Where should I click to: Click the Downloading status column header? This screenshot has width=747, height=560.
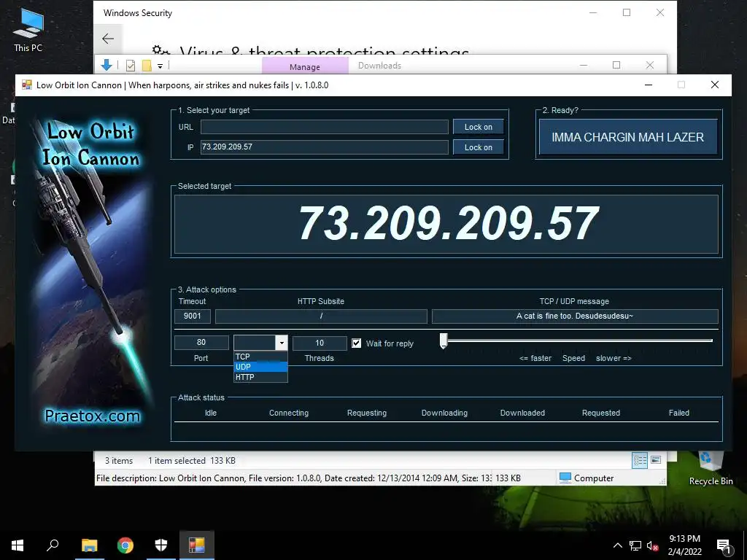(444, 413)
